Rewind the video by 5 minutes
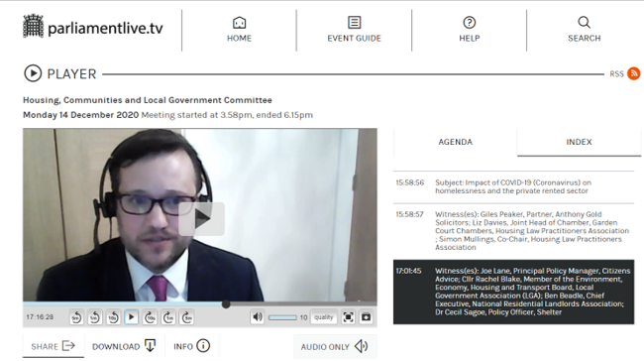644x361 pixels. tap(76, 317)
